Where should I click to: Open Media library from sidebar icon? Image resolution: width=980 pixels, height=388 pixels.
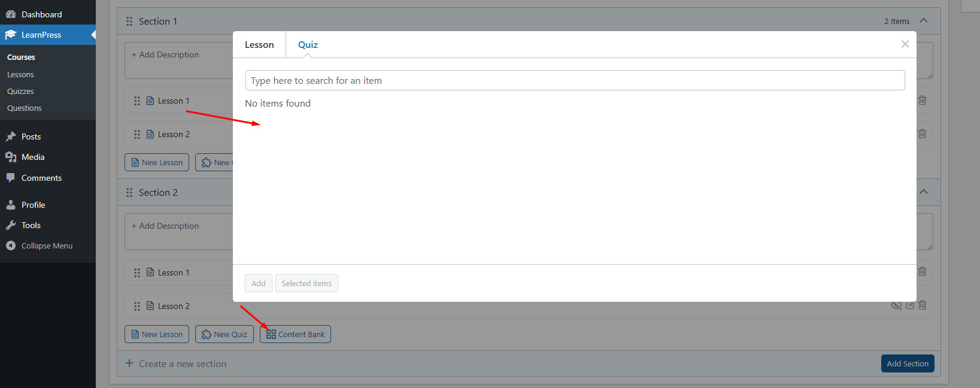tap(11, 157)
